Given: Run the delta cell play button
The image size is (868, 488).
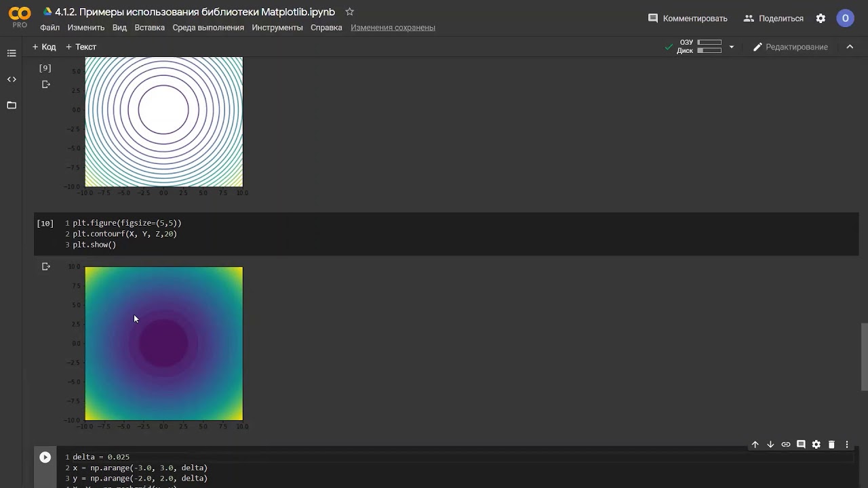Looking at the screenshot, I should [x=45, y=457].
